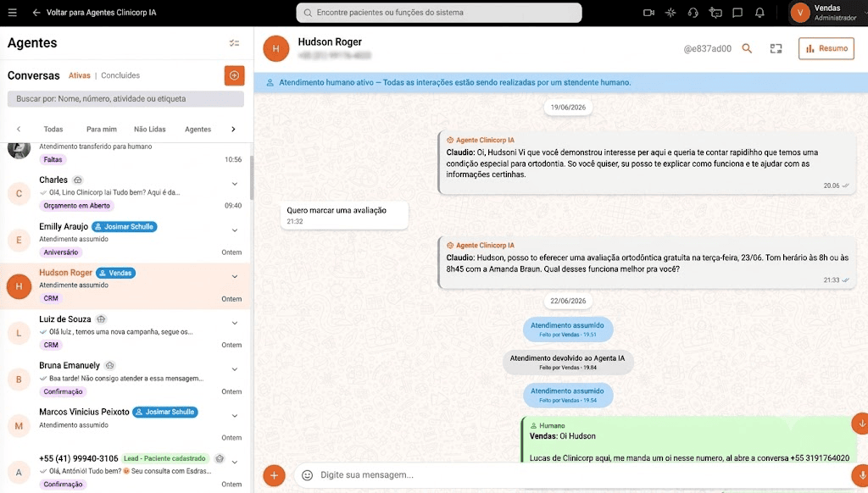Open the conversation list filter settings icon
Image resolution: width=868 pixels, height=493 pixels.
coord(234,42)
